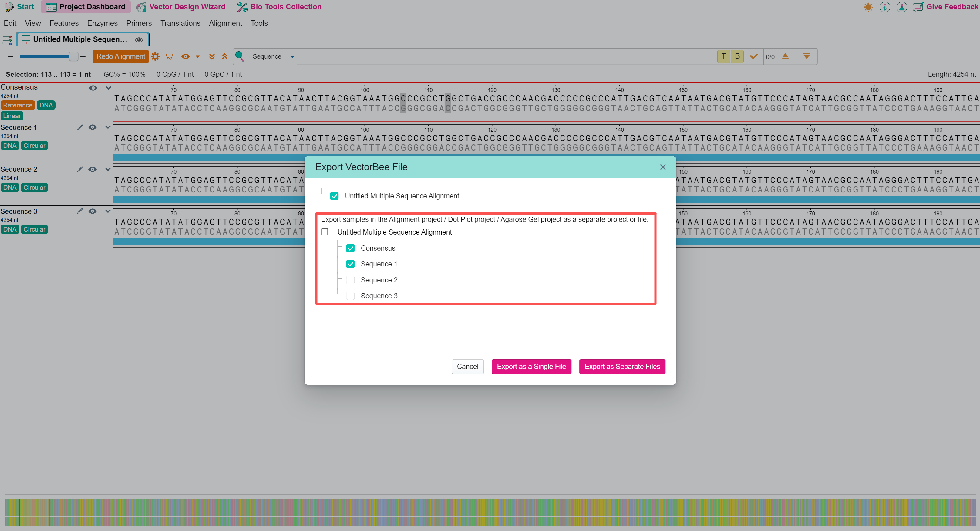Click the alignment settings gear icon
The height and width of the screenshot is (531, 980).
[155, 56]
